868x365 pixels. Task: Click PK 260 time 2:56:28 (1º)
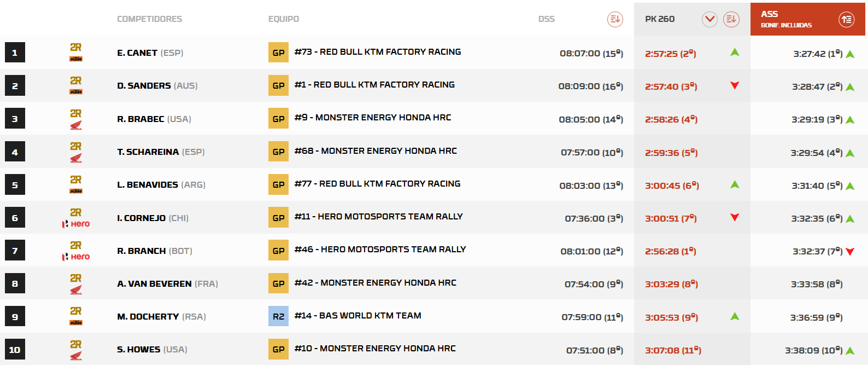click(671, 251)
